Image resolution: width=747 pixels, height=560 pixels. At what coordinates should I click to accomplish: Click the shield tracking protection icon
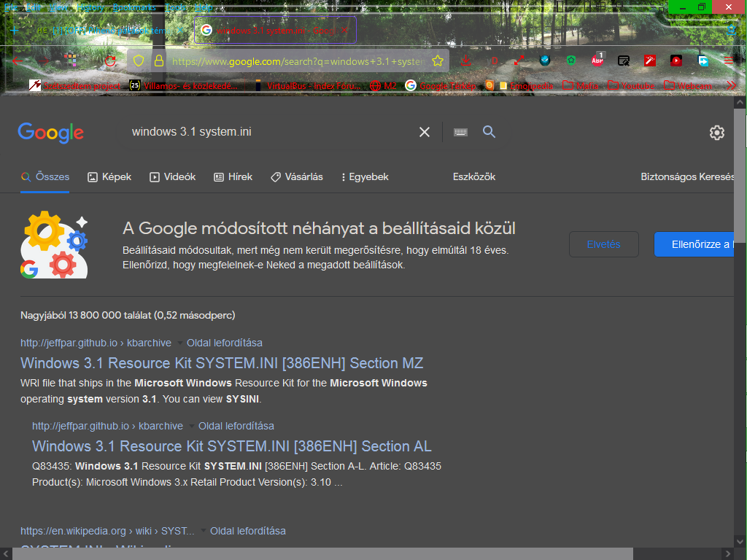tap(138, 61)
